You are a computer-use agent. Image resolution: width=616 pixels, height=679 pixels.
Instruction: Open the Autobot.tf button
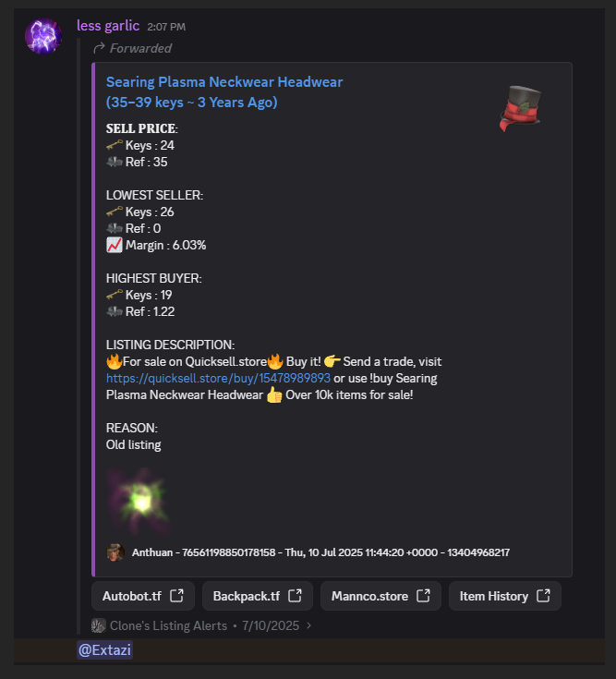tap(143, 596)
